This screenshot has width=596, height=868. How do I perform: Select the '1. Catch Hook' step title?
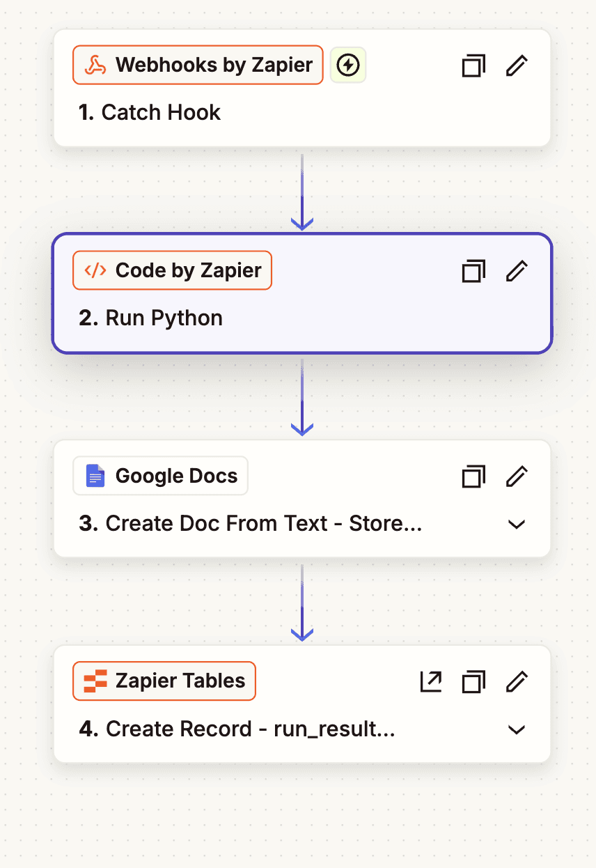150,112
